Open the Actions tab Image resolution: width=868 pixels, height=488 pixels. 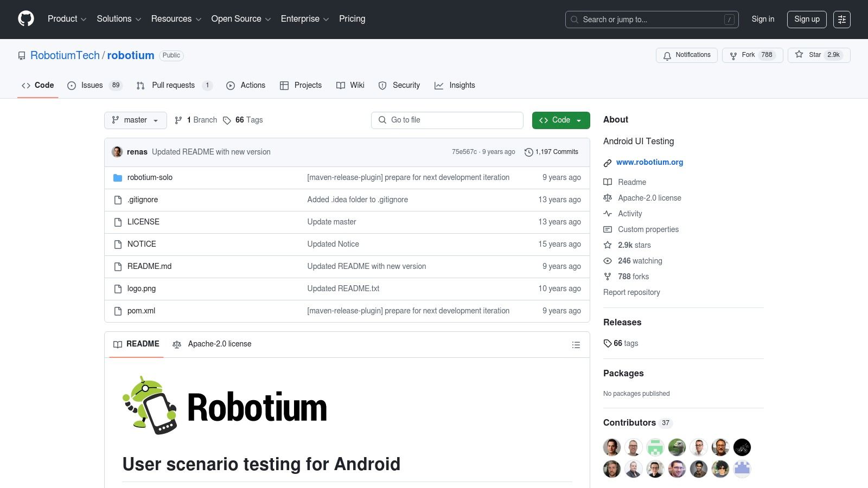(x=246, y=86)
